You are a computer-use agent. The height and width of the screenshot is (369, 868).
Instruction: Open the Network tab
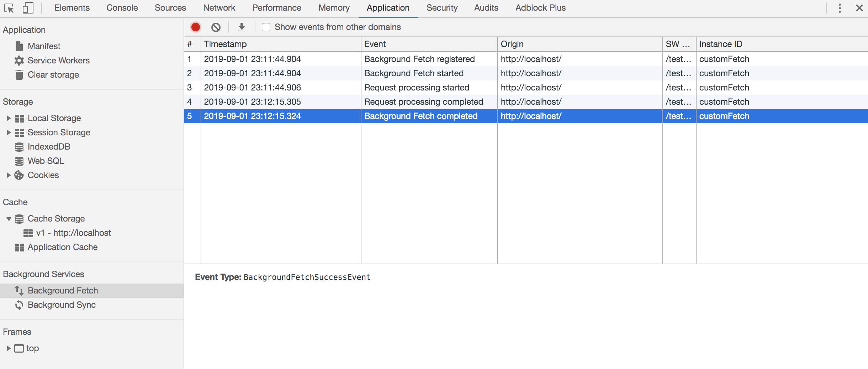(x=219, y=8)
